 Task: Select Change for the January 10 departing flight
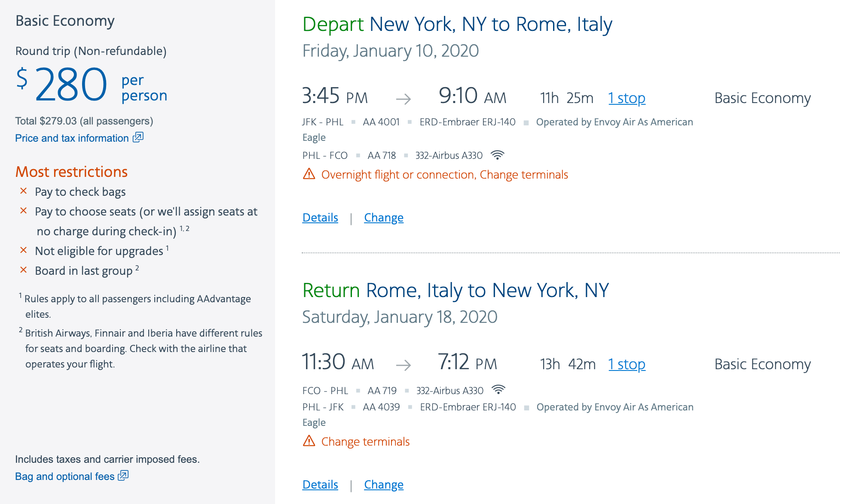tap(384, 218)
